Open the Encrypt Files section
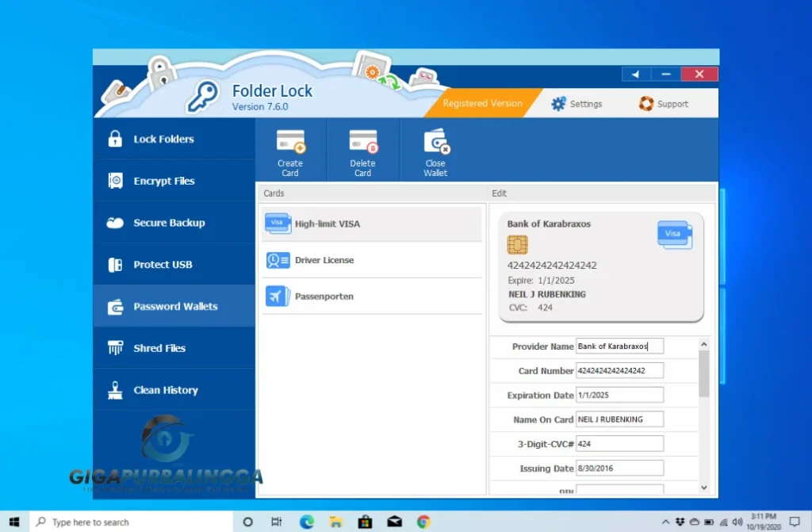The height and width of the screenshot is (532, 812). [x=159, y=181]
